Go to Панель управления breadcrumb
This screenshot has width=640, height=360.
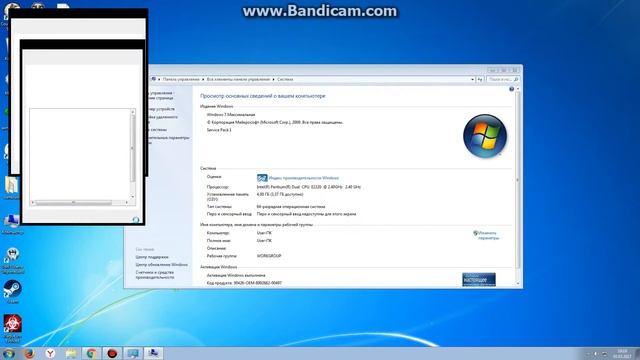pyautogui.click(x=181, y=79)
